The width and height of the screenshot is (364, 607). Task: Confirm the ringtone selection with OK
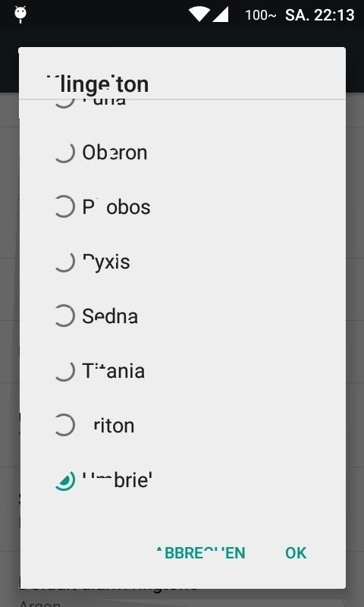point(296,553)
